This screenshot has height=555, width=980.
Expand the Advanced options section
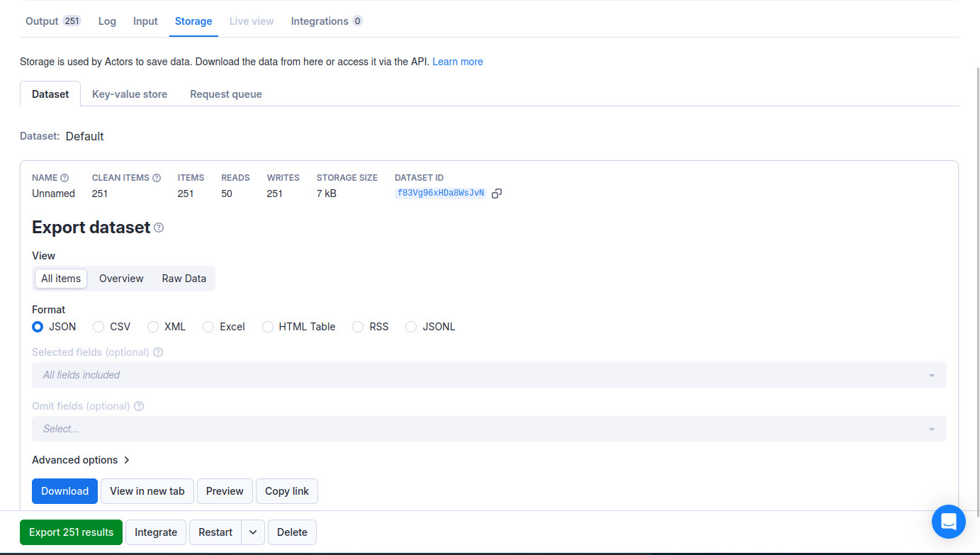(x=81, y=459)
